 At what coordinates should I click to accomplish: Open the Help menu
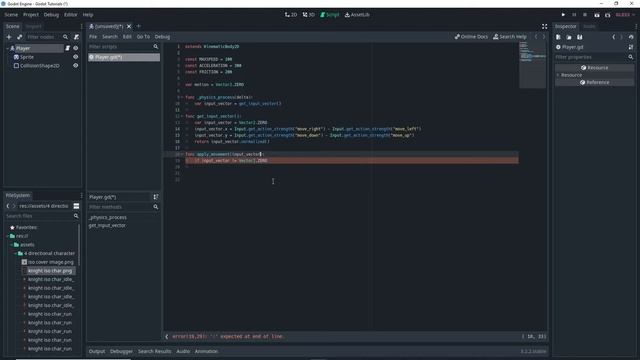coord(88,15)
